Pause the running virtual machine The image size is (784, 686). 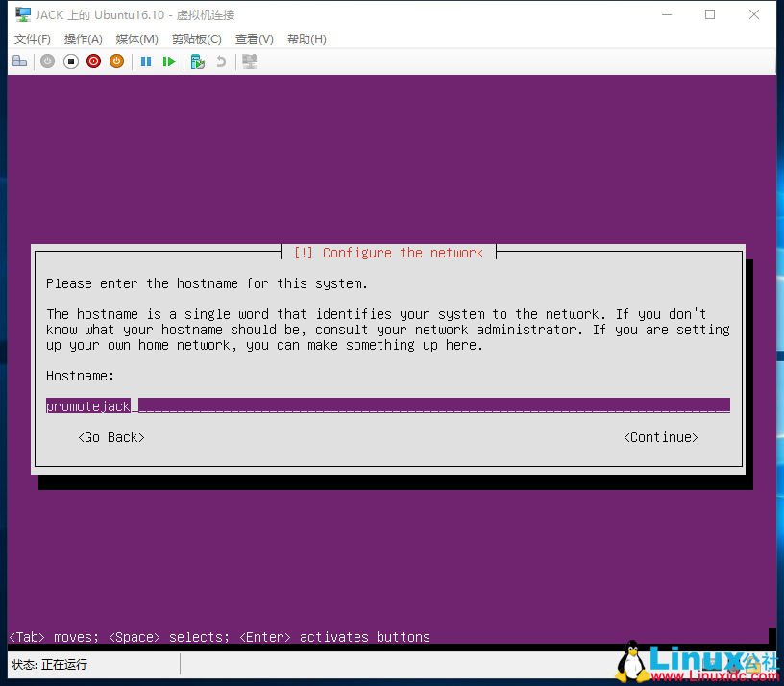[x=145, y=61]
